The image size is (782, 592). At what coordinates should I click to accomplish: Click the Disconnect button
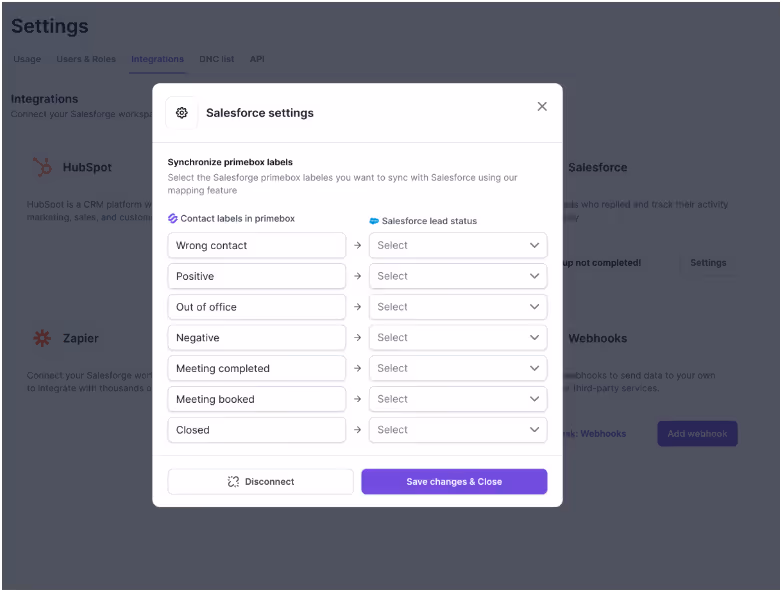point(260,482)
